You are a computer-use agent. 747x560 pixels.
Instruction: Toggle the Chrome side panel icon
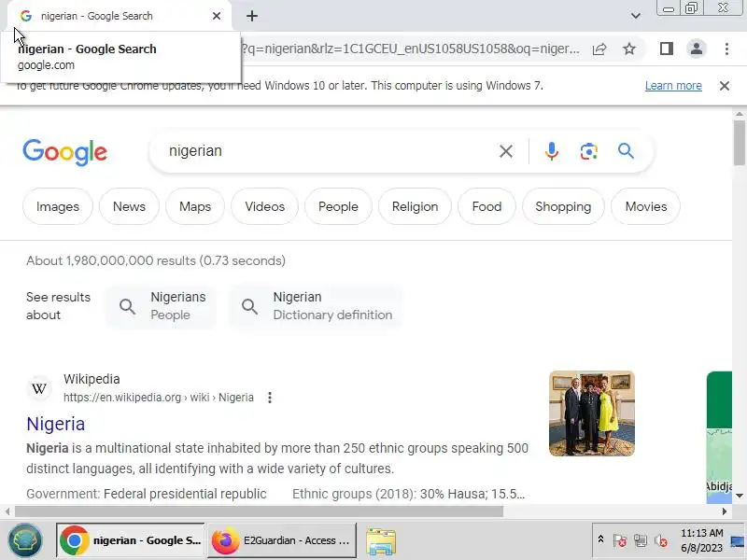pyautogui.click(x=667, y=49)
